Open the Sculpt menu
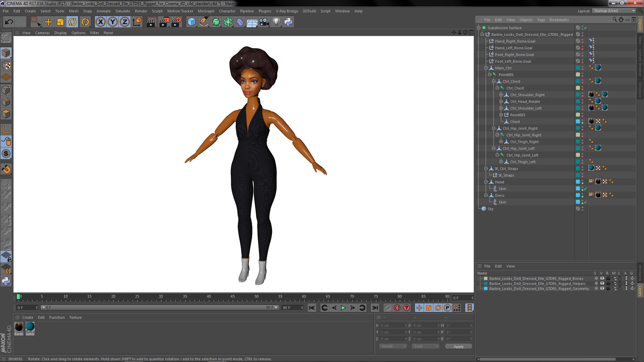The width and height of the screenshot is (644, 362). point(157,11)
